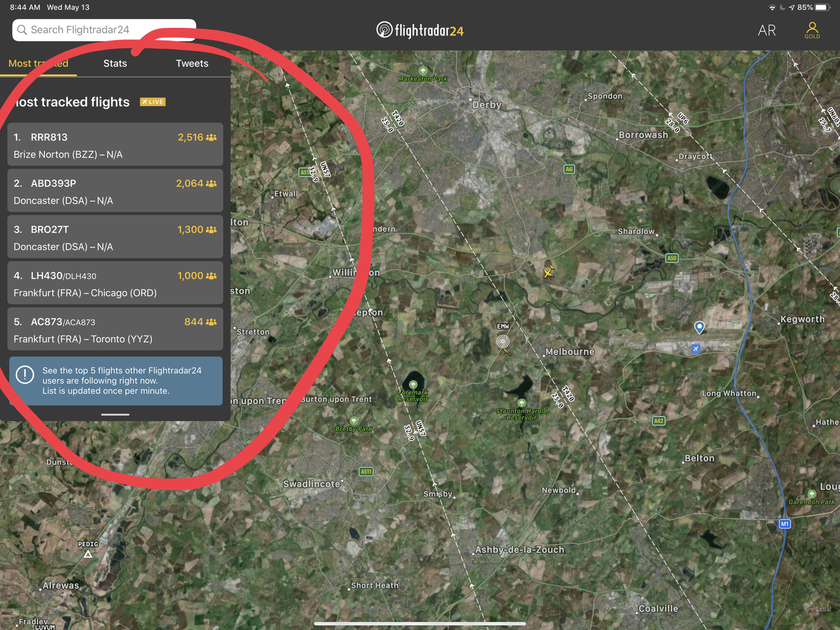Click the Garendon Park green marker
This screenshot has height=630, width=840.
(x=812, y=494)
